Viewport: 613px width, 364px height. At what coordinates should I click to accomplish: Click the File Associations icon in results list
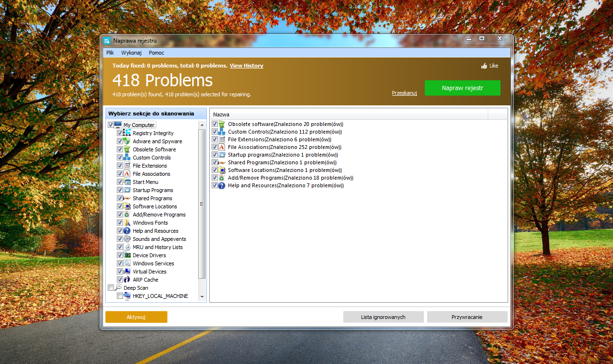[222, 147]
